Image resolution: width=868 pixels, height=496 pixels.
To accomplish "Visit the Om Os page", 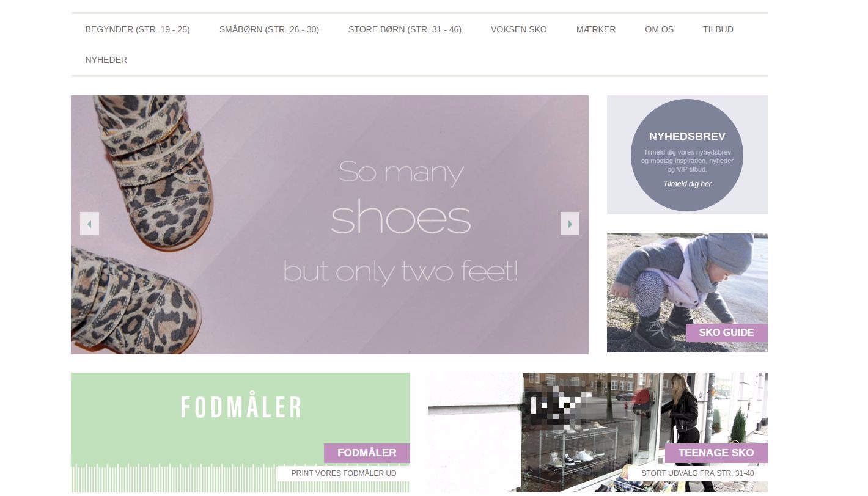I will tap(659, 29).
